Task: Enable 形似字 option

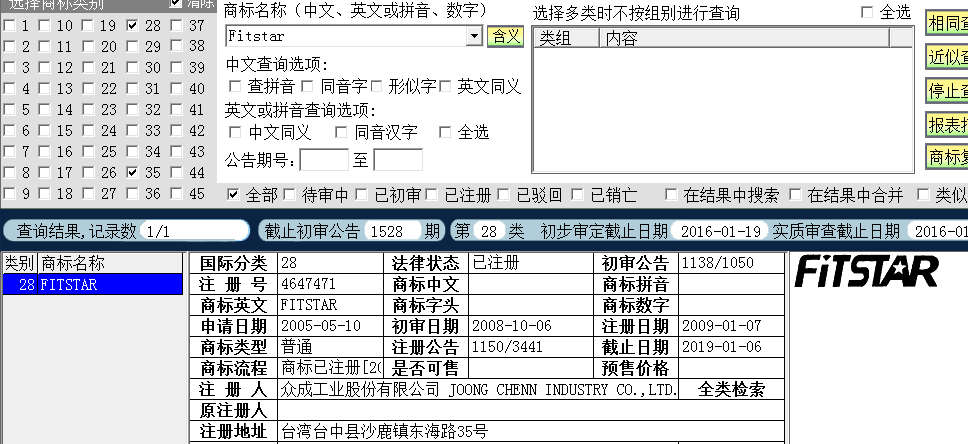Action: click(376, 86)
